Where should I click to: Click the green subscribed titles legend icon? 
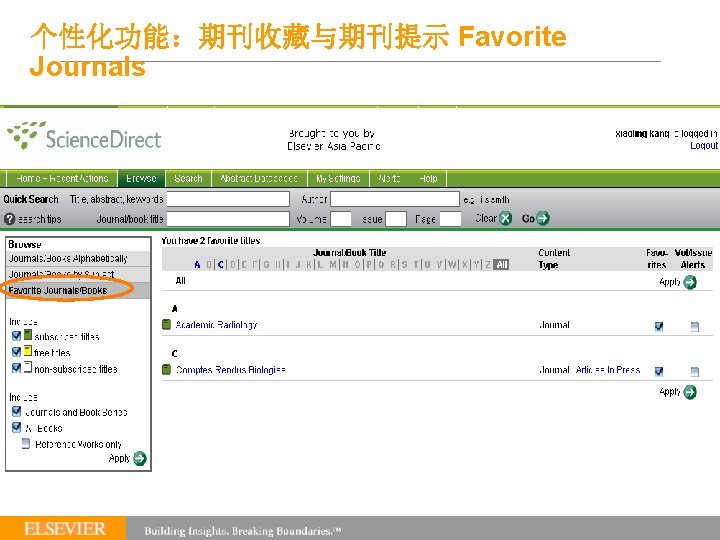click(x=28, y=335)
